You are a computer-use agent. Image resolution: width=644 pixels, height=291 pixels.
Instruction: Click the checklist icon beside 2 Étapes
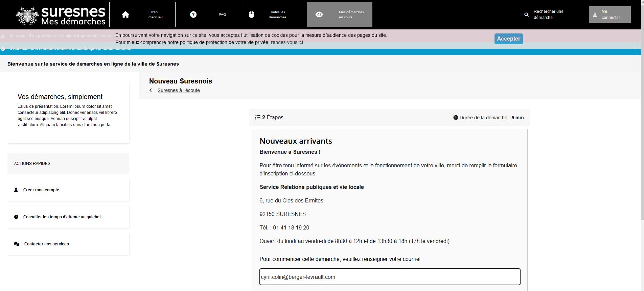click(x=257, y=118)
